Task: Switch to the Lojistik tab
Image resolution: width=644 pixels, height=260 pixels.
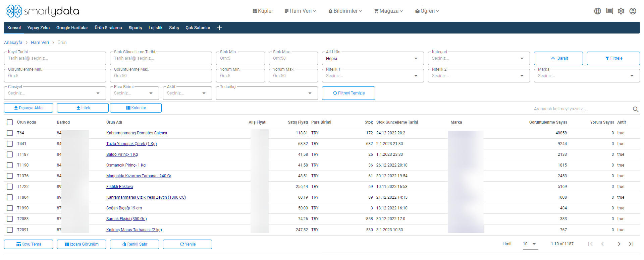Action: pos(155,28)
